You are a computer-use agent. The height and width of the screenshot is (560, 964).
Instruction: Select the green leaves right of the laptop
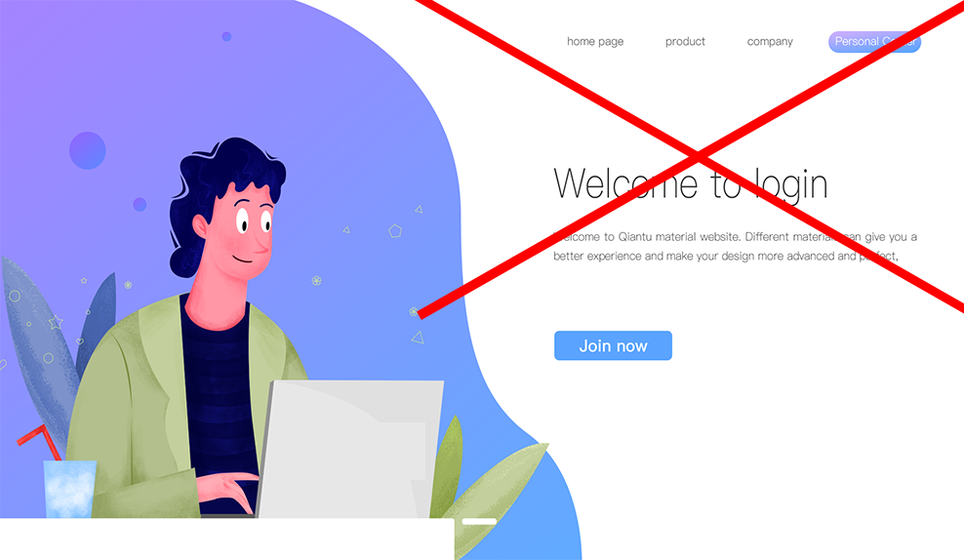pyautogui.click(x=486, y=479)
